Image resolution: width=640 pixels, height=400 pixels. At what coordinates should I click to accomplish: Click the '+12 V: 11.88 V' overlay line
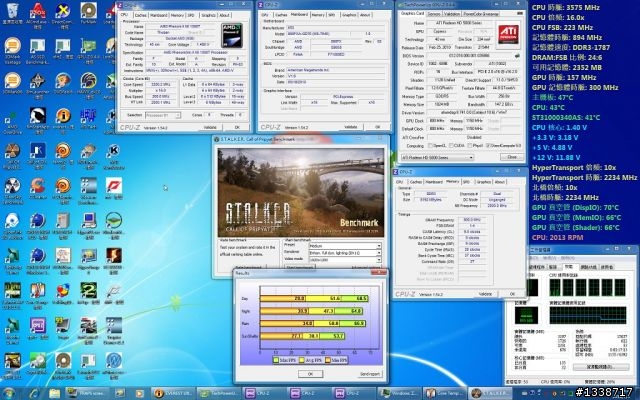pyautogui.click(x=556, y=158)
